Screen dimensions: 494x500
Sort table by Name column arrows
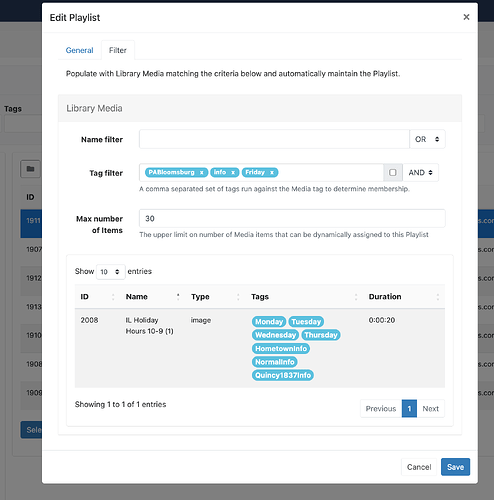click(x=178, y=296)
